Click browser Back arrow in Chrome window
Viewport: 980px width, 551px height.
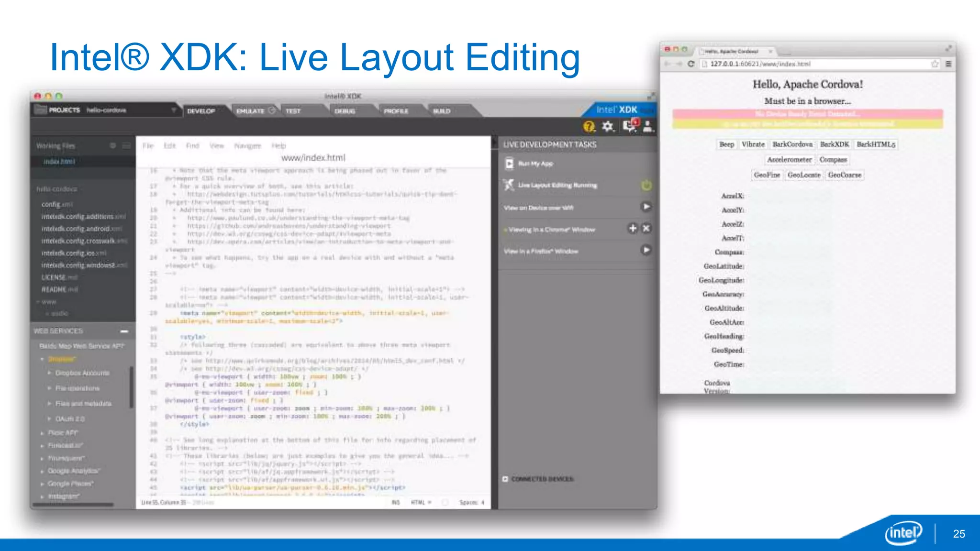pos(668,64)
